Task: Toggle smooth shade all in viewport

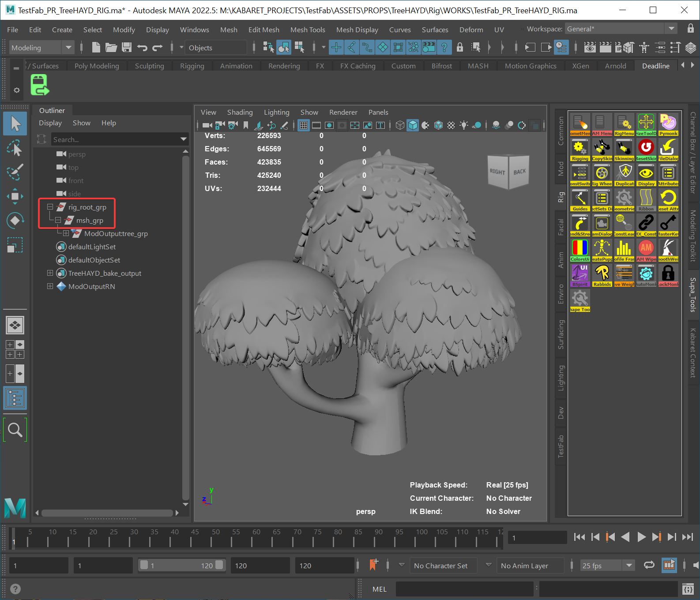Action: point(413,125)
